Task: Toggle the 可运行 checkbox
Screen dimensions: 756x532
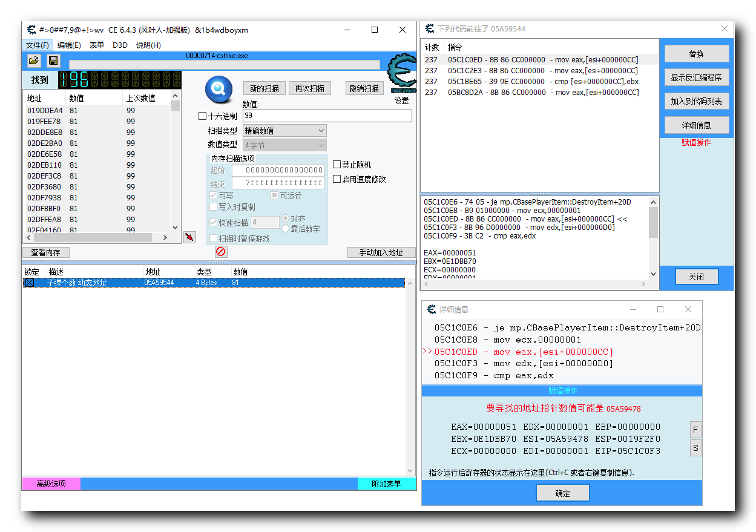Action: [x=274, y=195]
